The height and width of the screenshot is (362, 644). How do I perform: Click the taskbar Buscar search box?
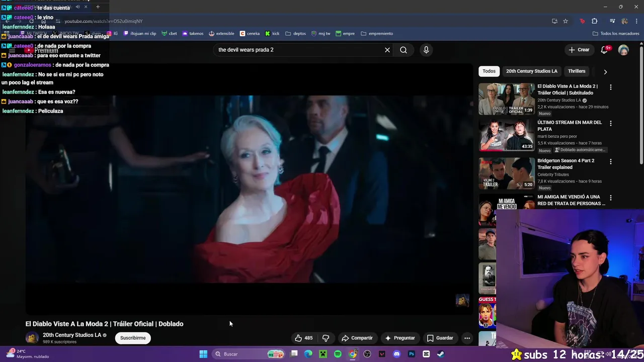[x=248, y=354]
